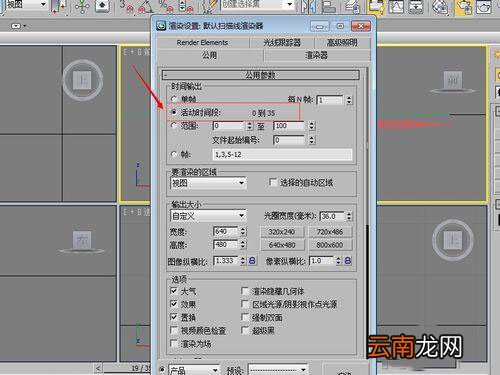Enable 强制双面 checkbox

pos(245,317)
